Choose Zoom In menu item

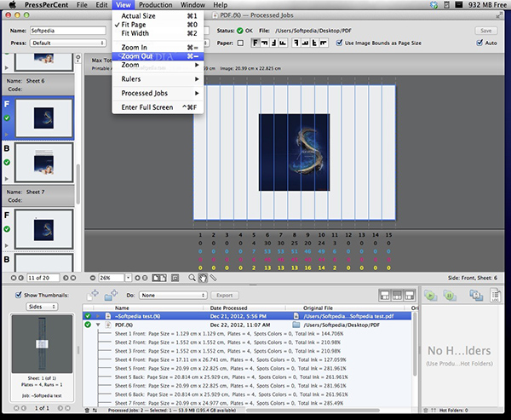pos(158,48)
